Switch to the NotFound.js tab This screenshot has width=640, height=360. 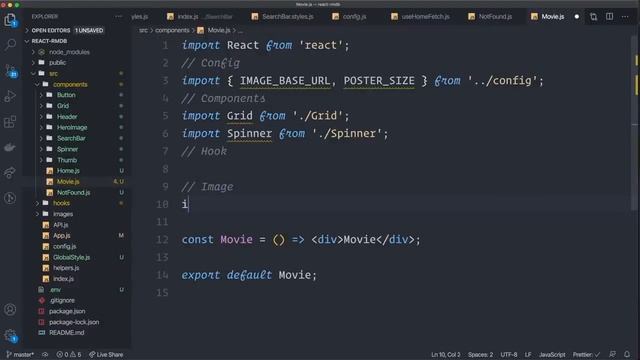click(490, 17)
